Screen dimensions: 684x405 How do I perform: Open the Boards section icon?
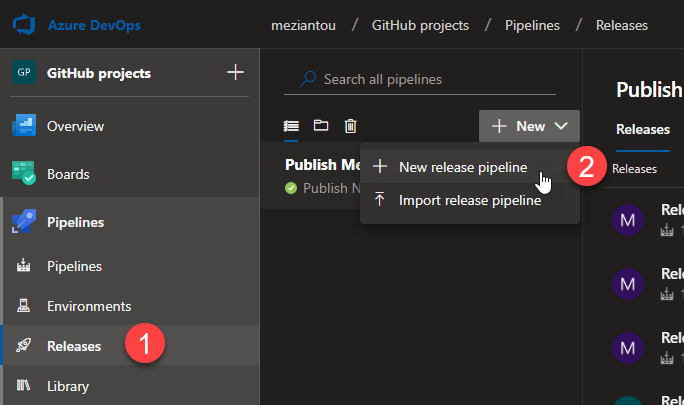[x=24, y=174]
